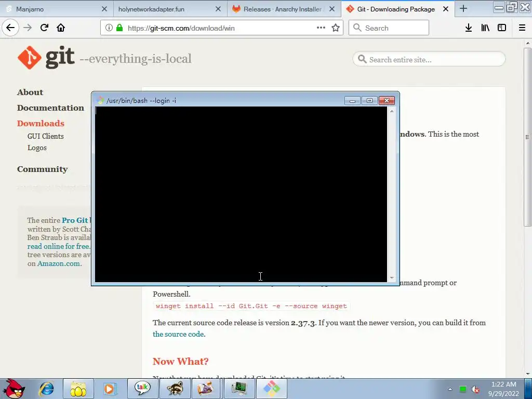
Task: Show site information via the info icon
Action: pyautogui.click(x=109, y=28)
